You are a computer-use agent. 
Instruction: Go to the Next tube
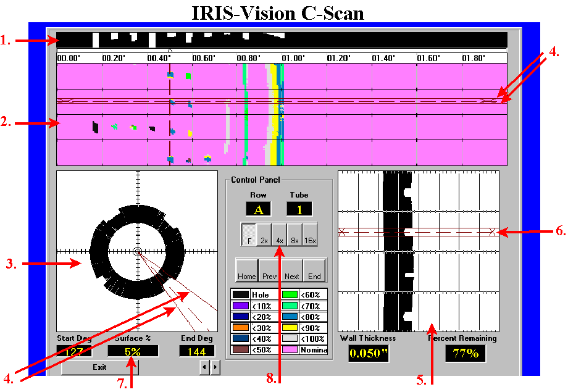291,270
